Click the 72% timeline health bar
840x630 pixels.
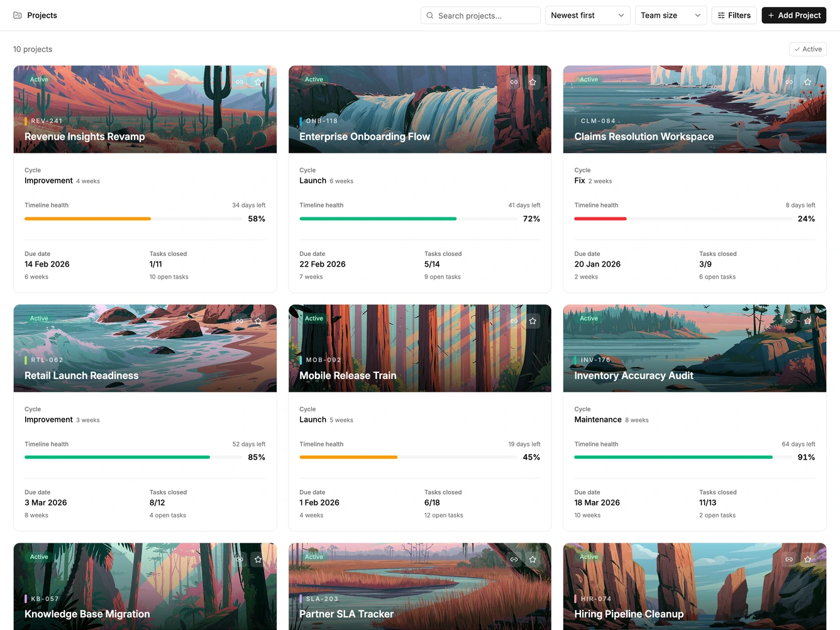[x=408, y=219]
